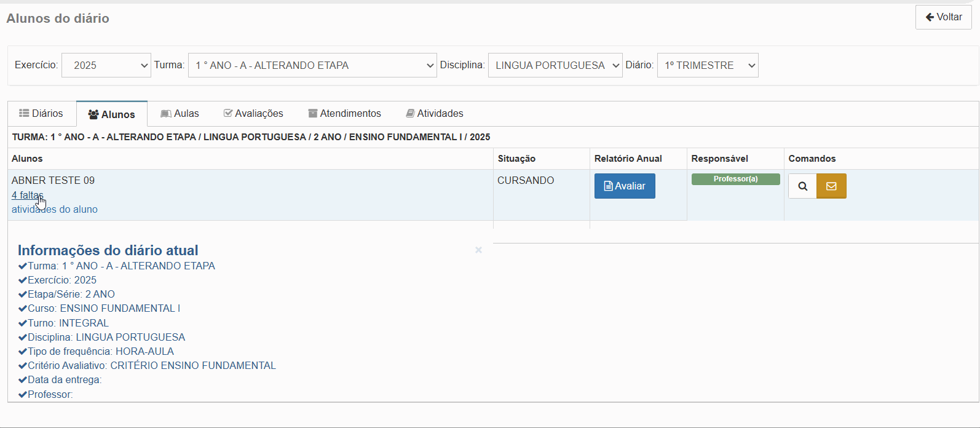Click the student name ABNER TESTE 09
The height and width of the screenshot is (428, 980).
click(x=53, y=180)
